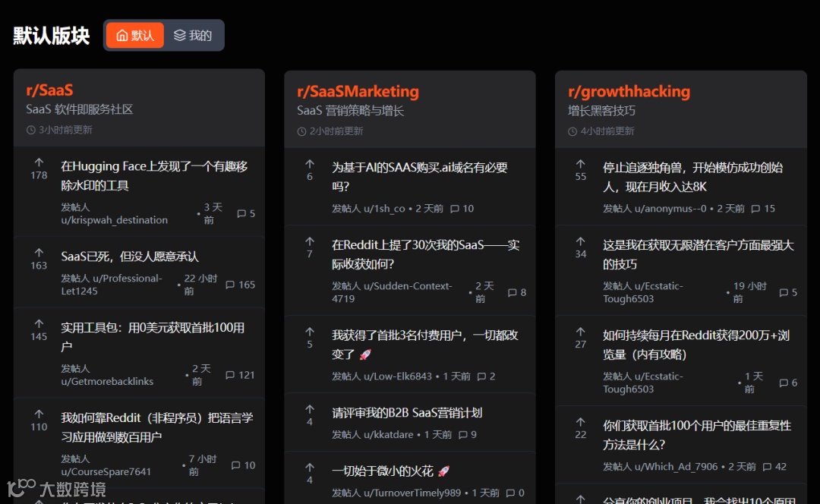Upvote the '停止追逐独角兽' post
The height and width of the screenshot is (504, 820).
tap(581, 164)
